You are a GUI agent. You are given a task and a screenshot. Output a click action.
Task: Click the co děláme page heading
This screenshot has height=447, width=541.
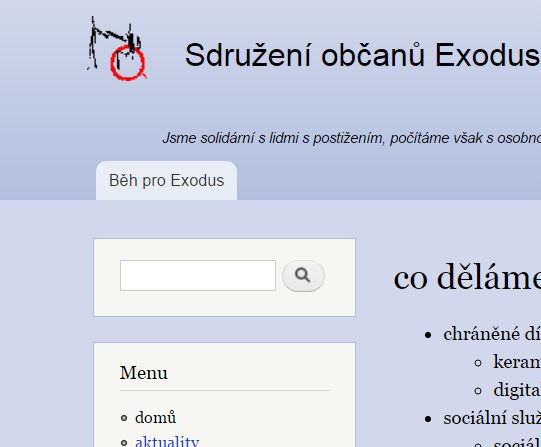coord(467,278)
